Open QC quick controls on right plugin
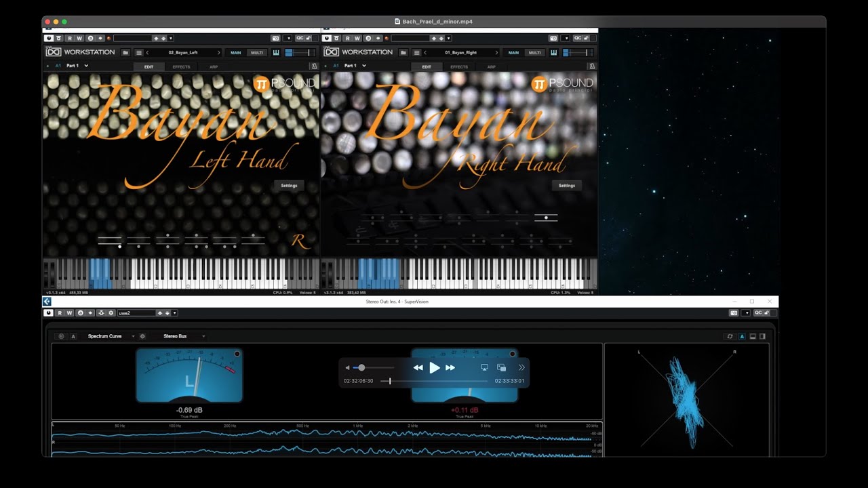This screenshot has width=868, height=488. coord(578,39)
